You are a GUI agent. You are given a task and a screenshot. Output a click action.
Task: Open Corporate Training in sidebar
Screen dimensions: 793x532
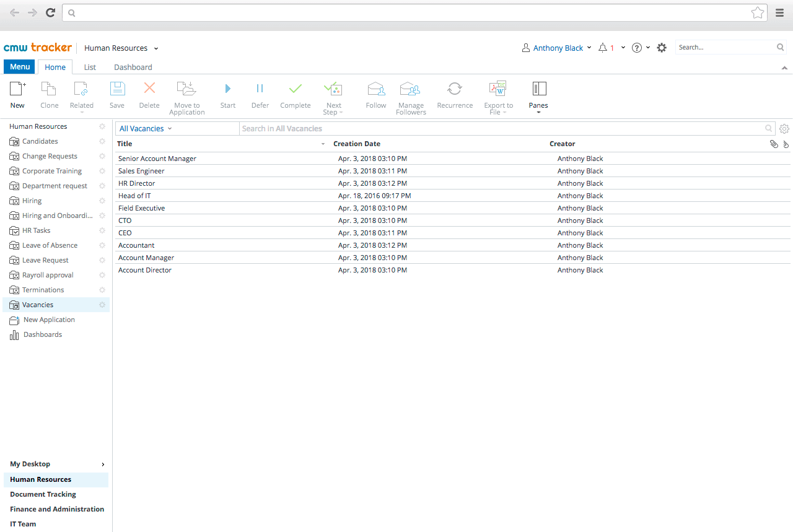(51, 171)
